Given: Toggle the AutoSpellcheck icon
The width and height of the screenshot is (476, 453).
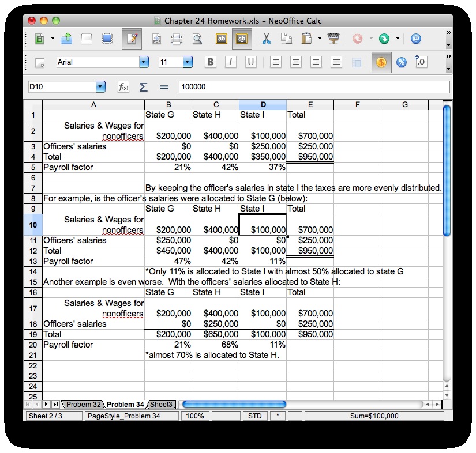Looking at the screenshot, I should pos(242,39).
